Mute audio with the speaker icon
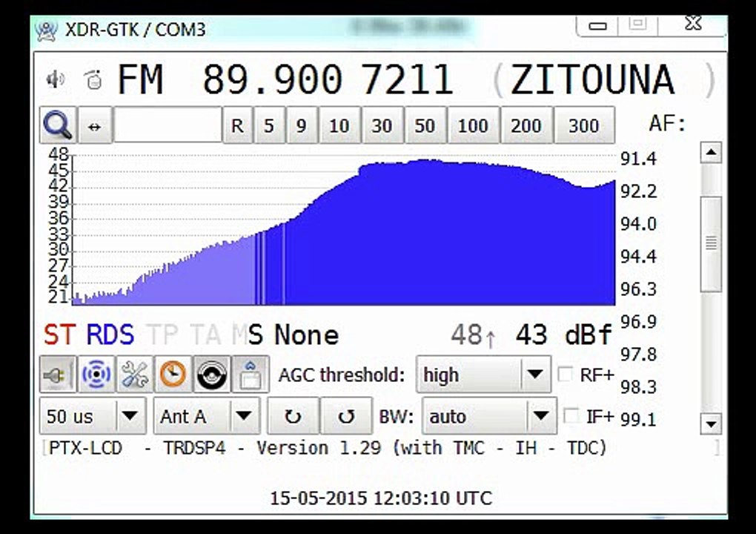Viewport: 756px width, 534px height. [55, 79]
